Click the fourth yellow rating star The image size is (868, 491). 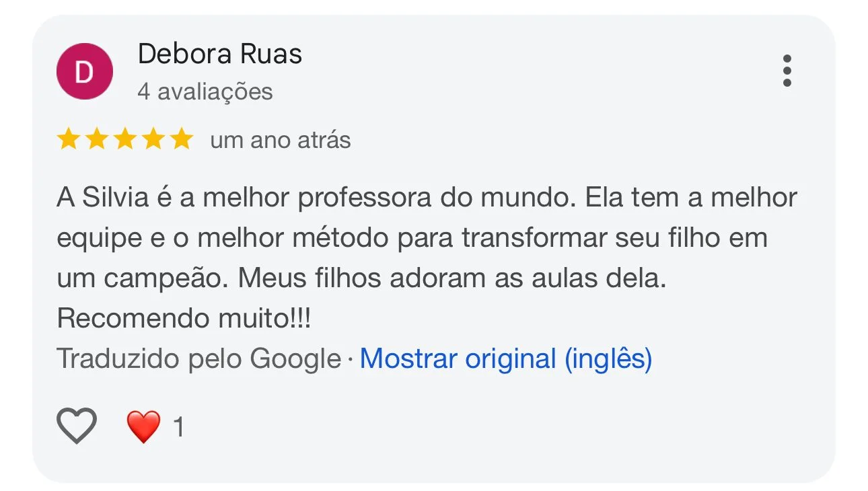153,140
